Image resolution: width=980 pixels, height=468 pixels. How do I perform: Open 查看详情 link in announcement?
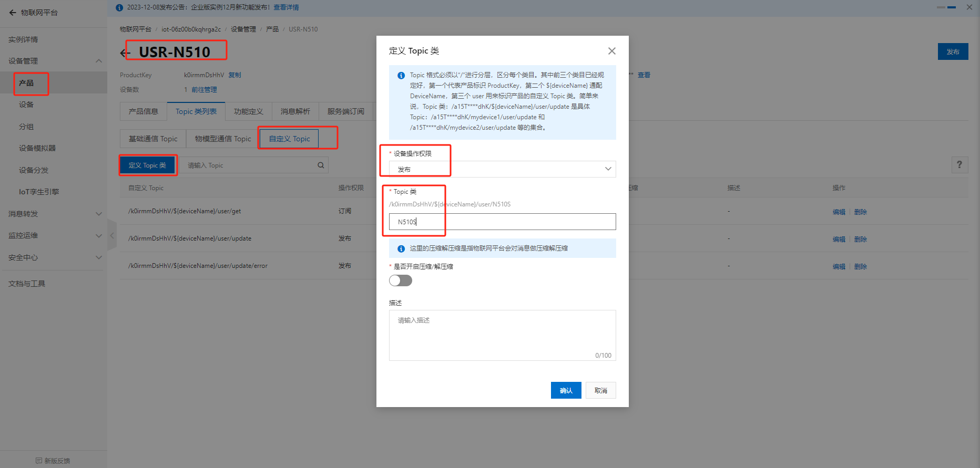pos(286,7)
